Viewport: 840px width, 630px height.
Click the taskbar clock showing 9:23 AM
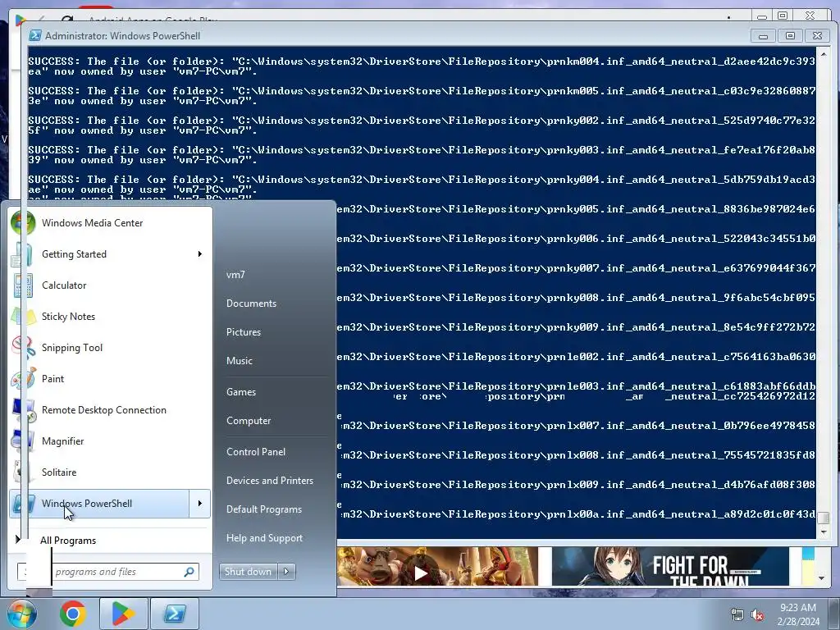798,614
